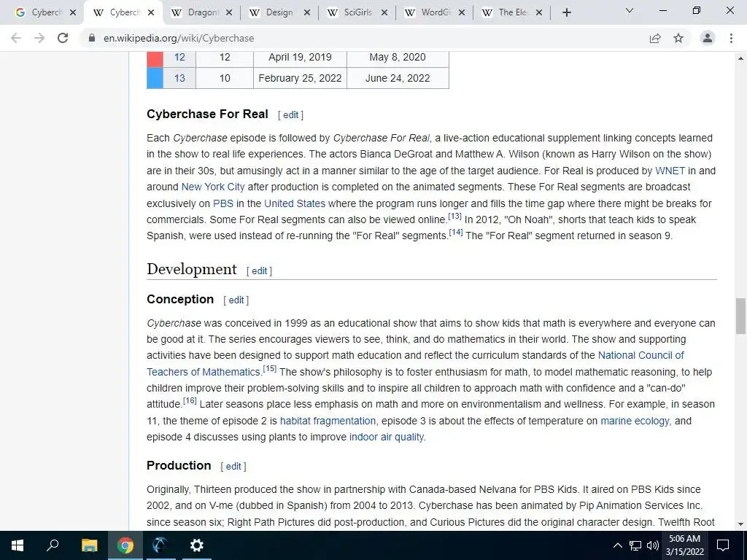Click the red season 12 color cell

pyautogui.click(x=155, y=58)
